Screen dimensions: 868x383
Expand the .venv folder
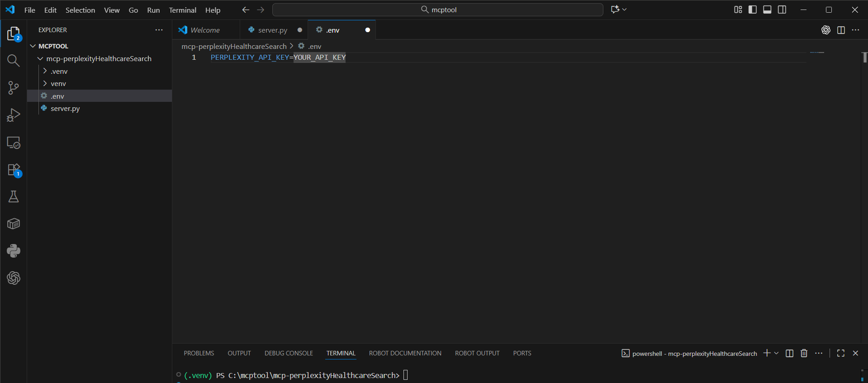(x=45, y=71)
